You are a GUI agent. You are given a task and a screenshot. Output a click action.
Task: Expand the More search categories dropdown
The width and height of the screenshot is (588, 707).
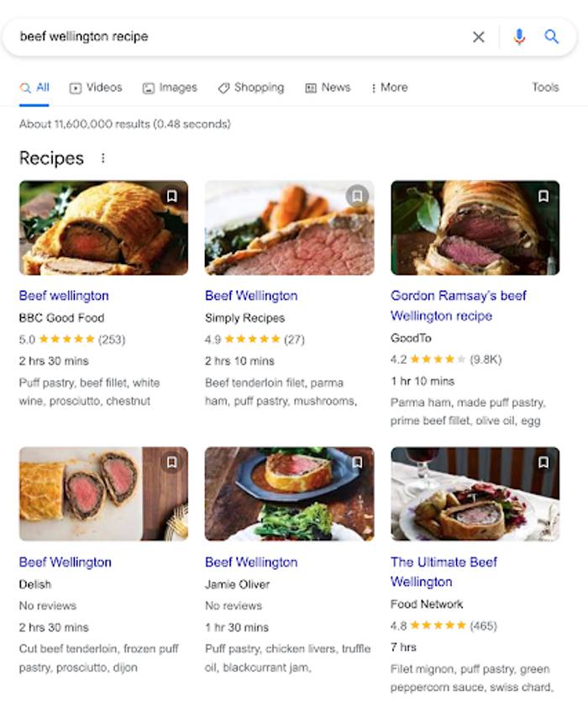(x=388, y=87)
